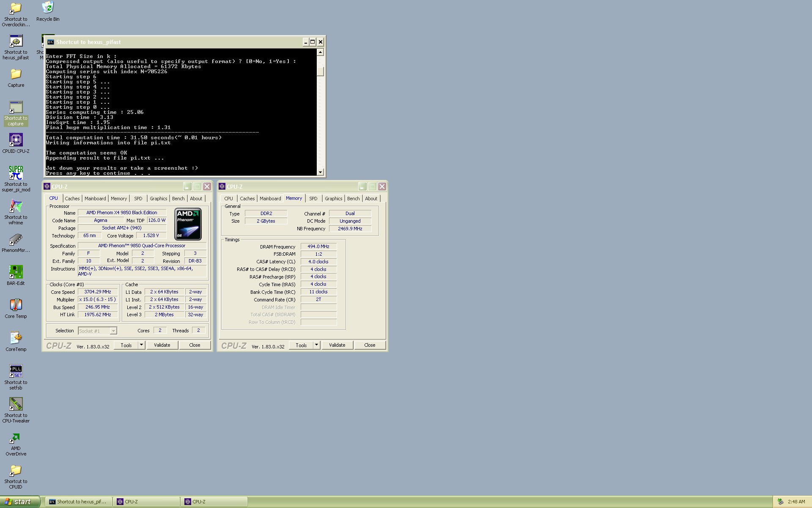812x508 pixels.
Task: Click Validate in right CPU-Z window
Action: [337, 345]
